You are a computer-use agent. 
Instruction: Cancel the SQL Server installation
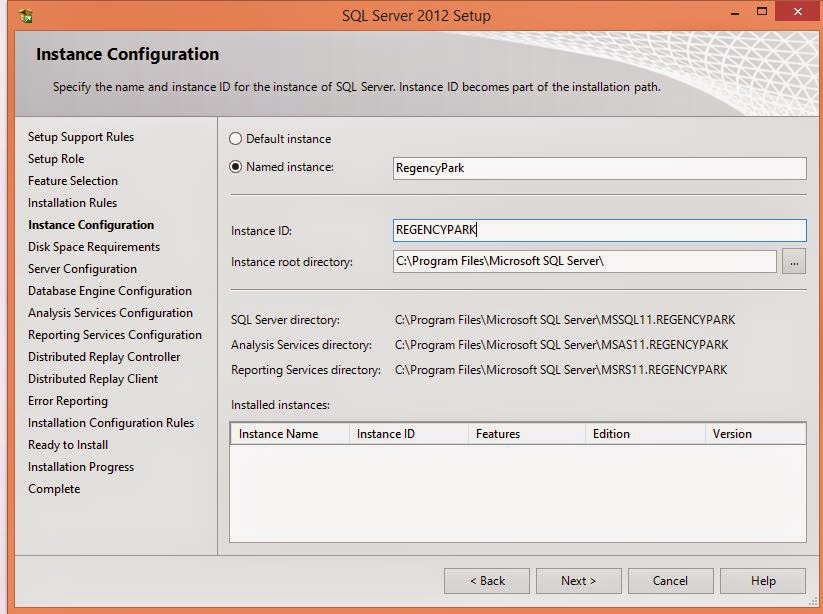click(670, 581)
